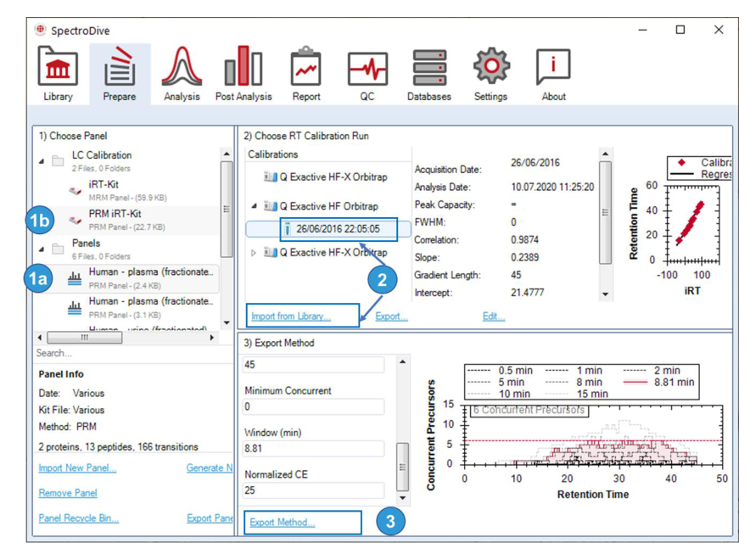Click the Generate N... link

tap(210, 468)
